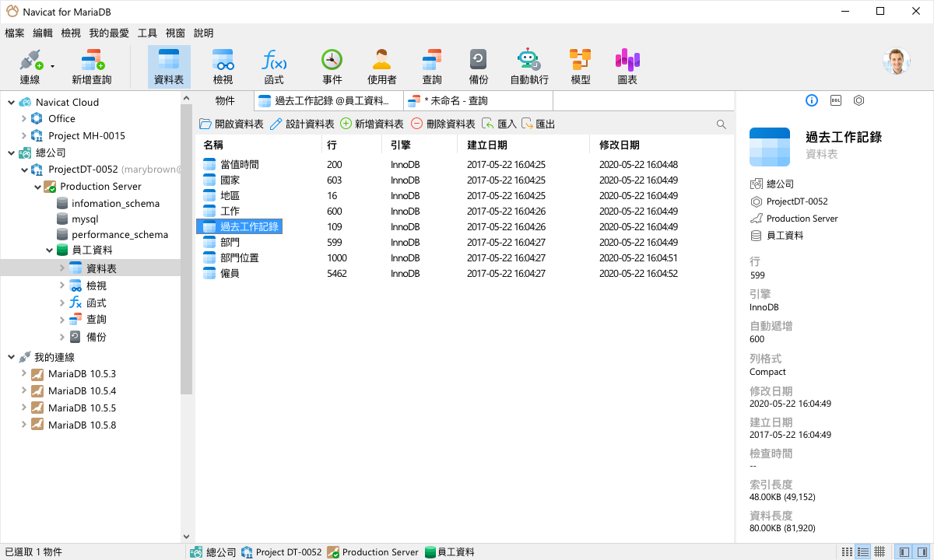Click the 設計資料表 button
934x560 pixels.
pos(302,124)
